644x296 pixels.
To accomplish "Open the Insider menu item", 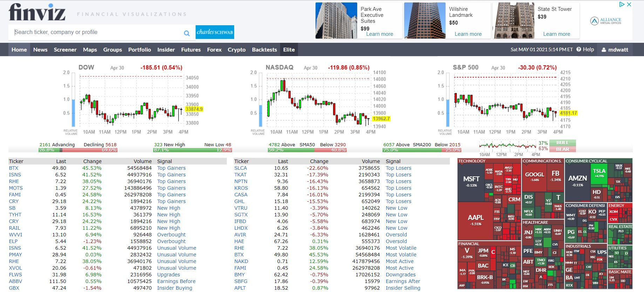I will point(166,49).
